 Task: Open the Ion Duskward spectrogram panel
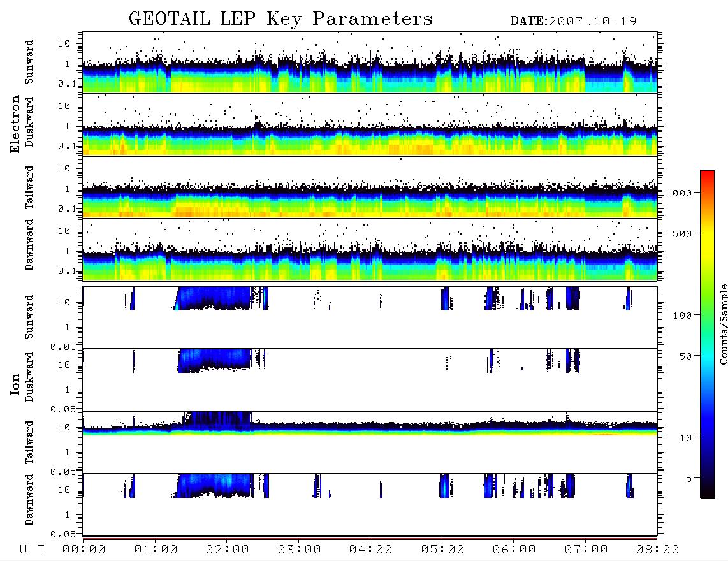point(370,379)
